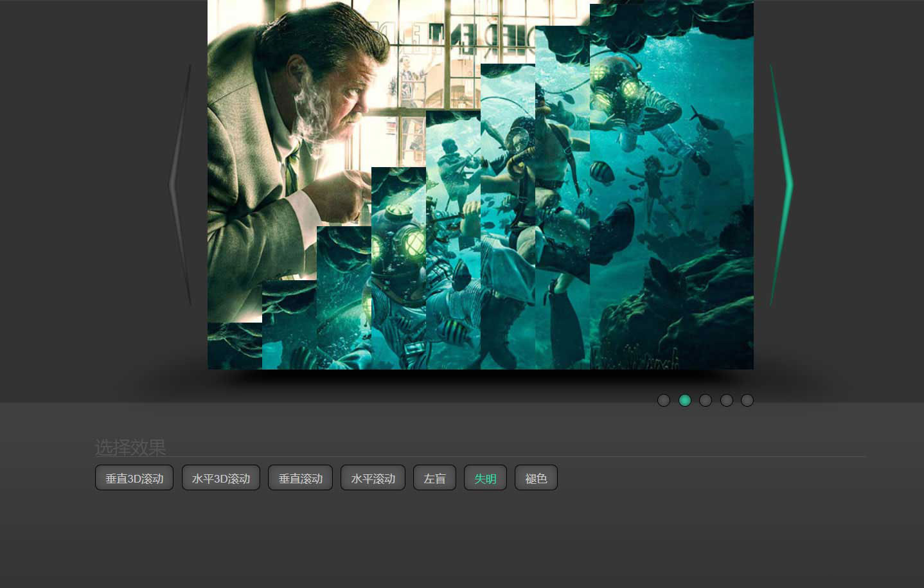The width and height of the screenshot is (924, 588).
Task: Advance to the next slide with the green right arrow
Action: (781, 185)
